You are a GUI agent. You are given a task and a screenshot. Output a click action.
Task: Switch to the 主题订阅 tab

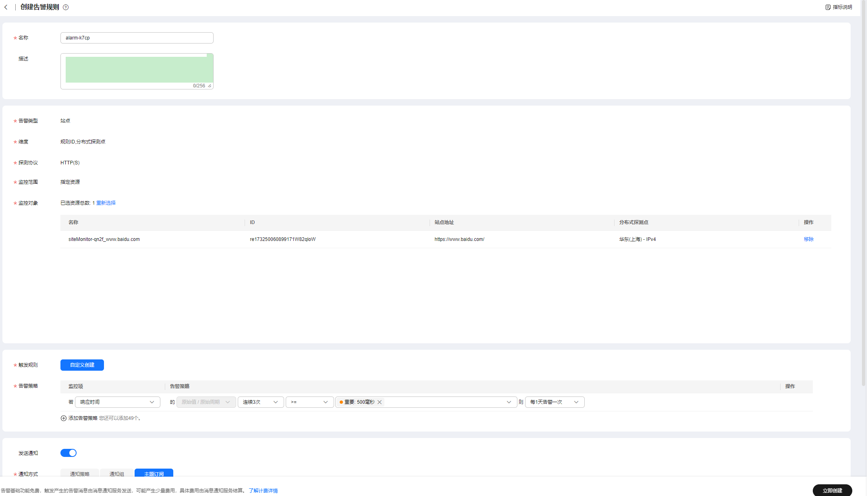pyautogui.click(x=154, y=474)
